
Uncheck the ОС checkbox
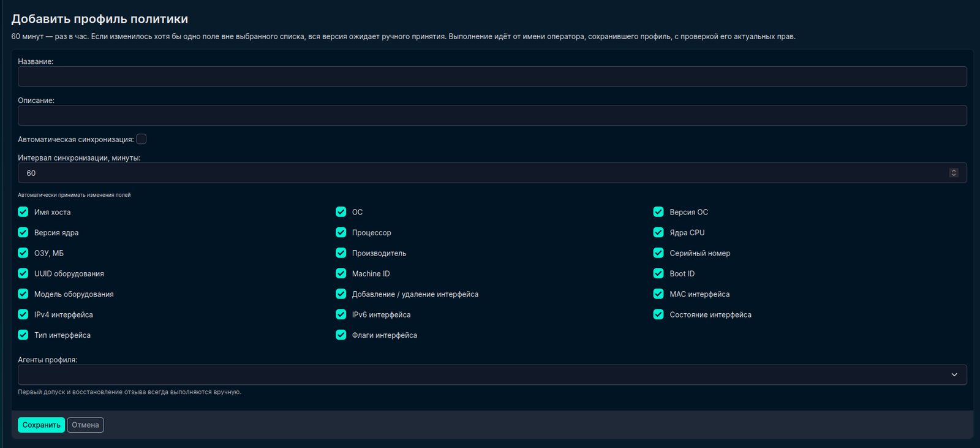(341, 212)
